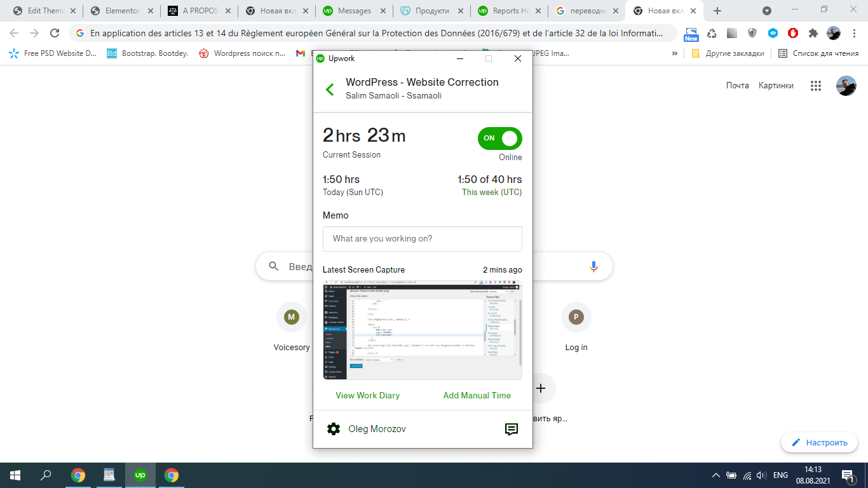Open Log in shortcut tile
Image resolution: width=868 pixels, height=488 pixels.
(x=576, y=327)
